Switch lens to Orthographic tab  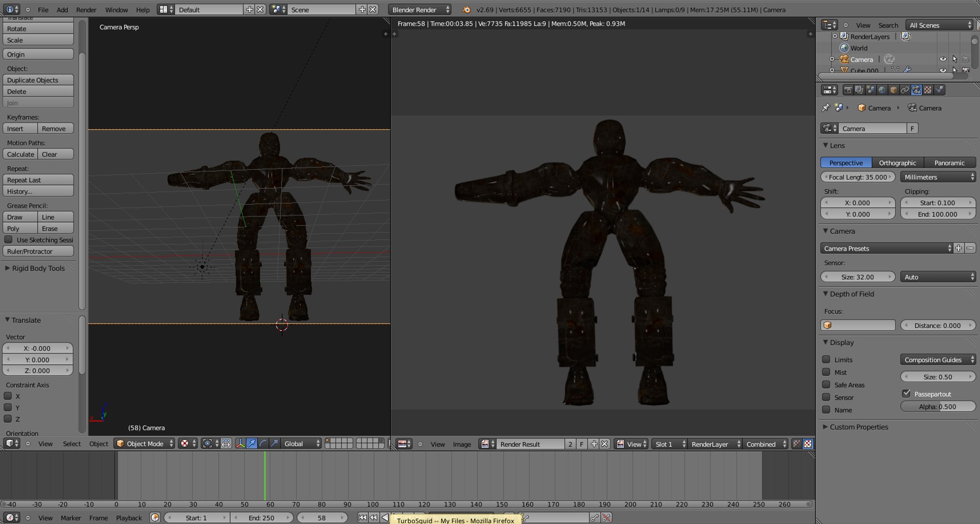click(898, 163)
